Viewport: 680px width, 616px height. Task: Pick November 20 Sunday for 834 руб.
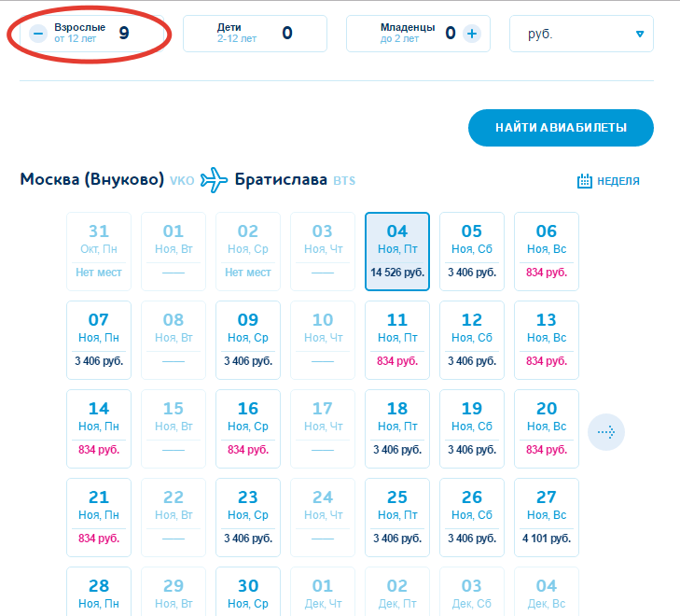pyautogui.click(x=547, y=428)
